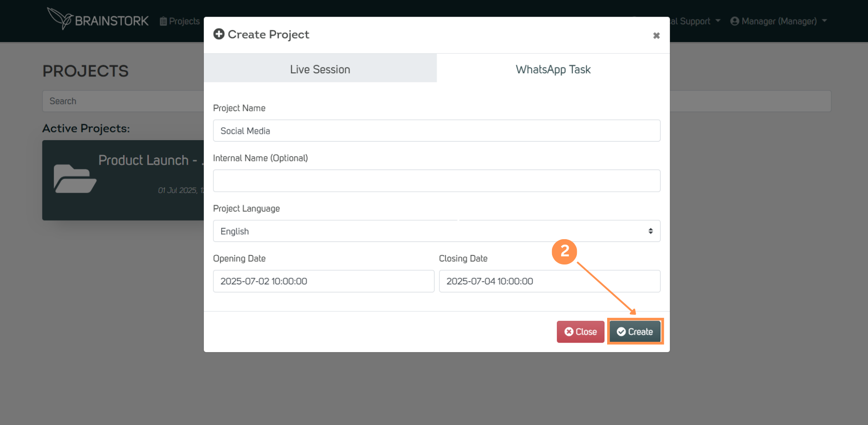Click the Create Project plus icon

[219, 34]
